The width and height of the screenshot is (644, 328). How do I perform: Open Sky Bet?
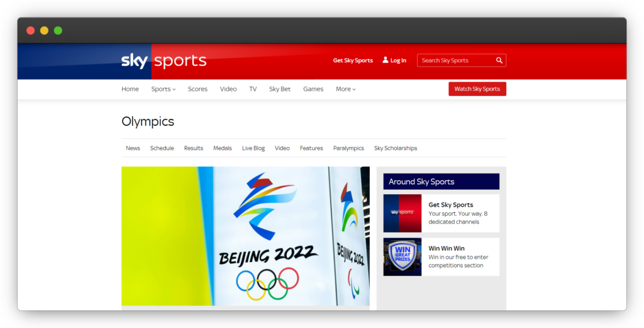tap(280, 89)
